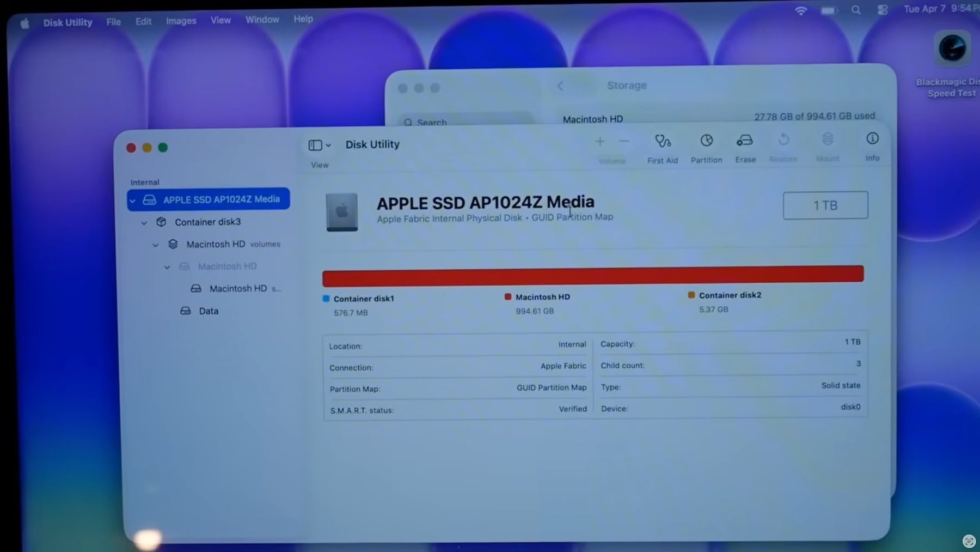Open Spotlight search from the menu bar
This screenshot has width=980, height=552.
pos(856,10)
